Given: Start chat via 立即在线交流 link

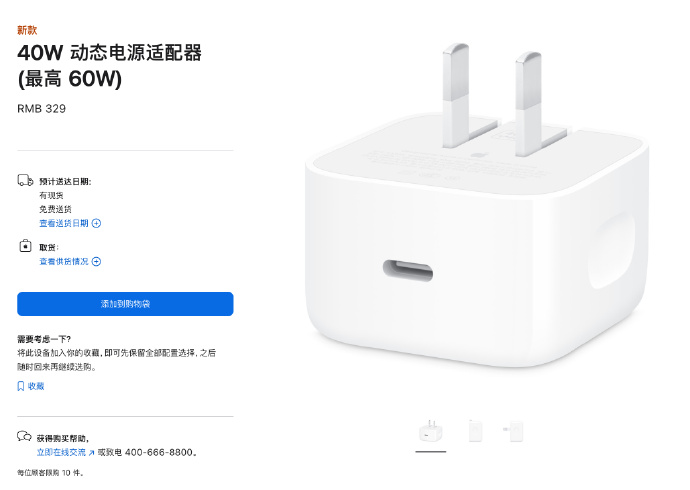Looking at the screenshot, I should (x=61, y=452).
